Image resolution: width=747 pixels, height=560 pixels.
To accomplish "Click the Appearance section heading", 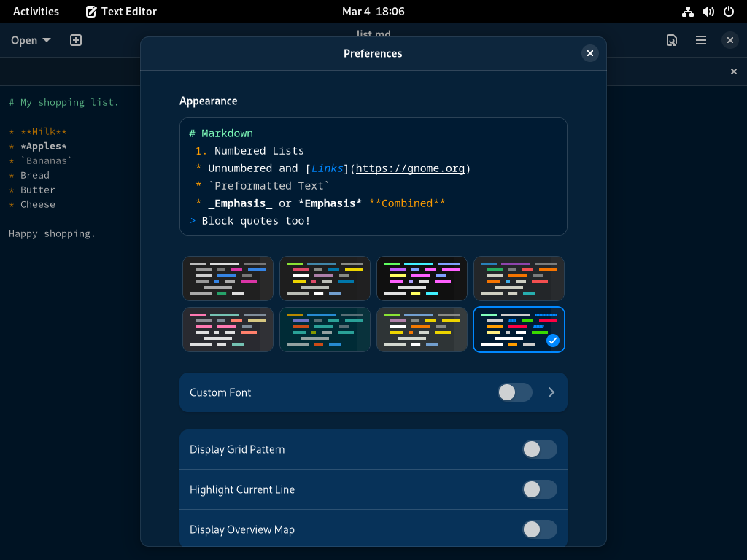I will 208,101.
